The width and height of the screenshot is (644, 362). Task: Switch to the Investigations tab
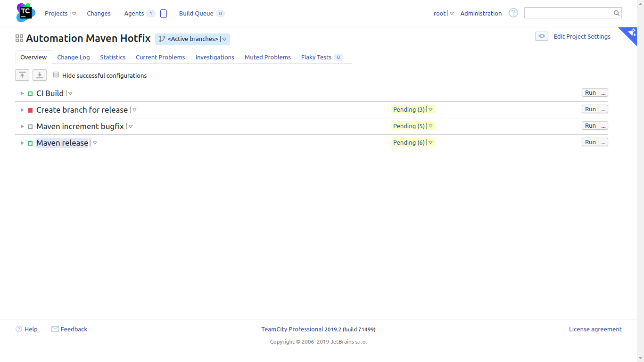[215, 57]
